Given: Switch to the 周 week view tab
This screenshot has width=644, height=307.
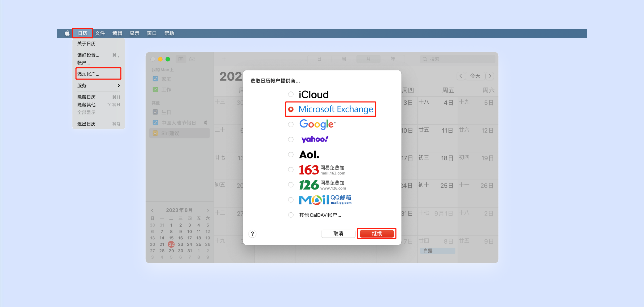Looking at the screenshot, I should (344, 59).
